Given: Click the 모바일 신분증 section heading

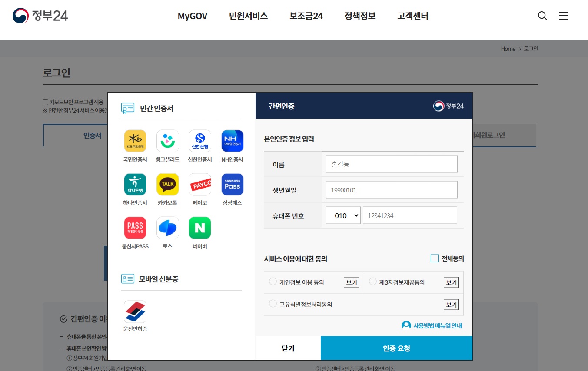Looking at the screenshot, I should 159,279.
